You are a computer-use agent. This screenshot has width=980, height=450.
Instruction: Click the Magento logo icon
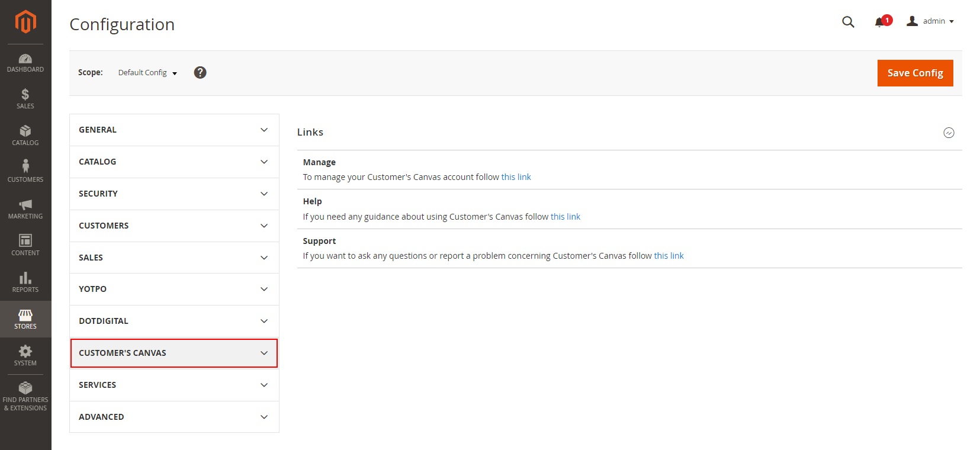(25, 22)
